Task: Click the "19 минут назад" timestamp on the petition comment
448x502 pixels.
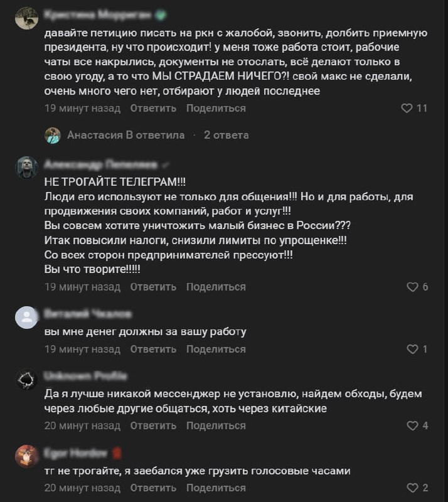Action: (82, 109)
